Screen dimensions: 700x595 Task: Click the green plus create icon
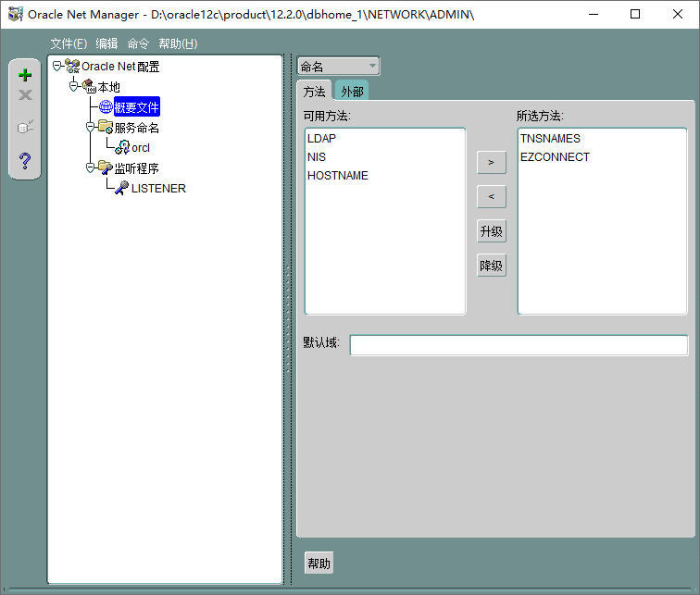pos(25,75)
